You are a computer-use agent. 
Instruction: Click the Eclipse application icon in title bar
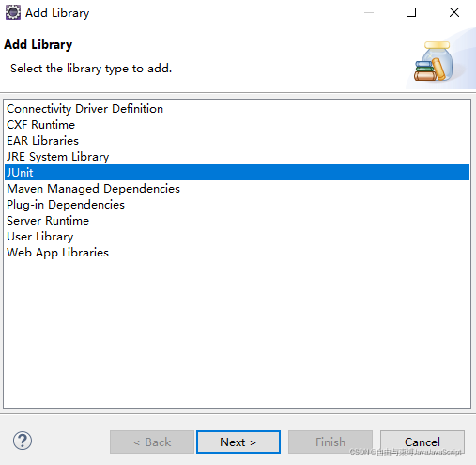point(13,13)
